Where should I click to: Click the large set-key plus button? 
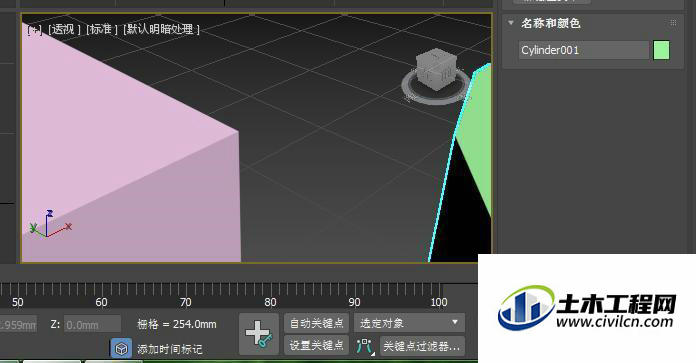tap(259, 334)
